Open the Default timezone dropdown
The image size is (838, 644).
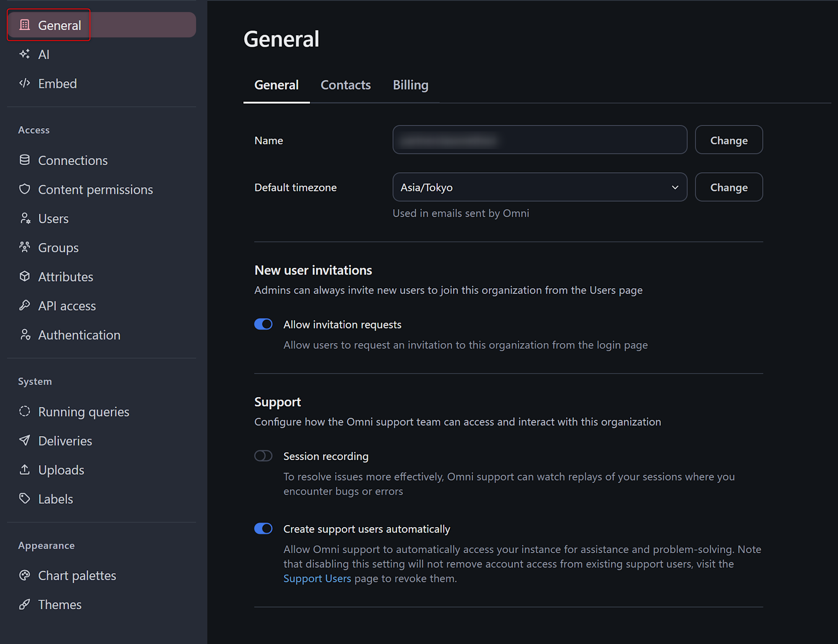click(x=539, y=187)
